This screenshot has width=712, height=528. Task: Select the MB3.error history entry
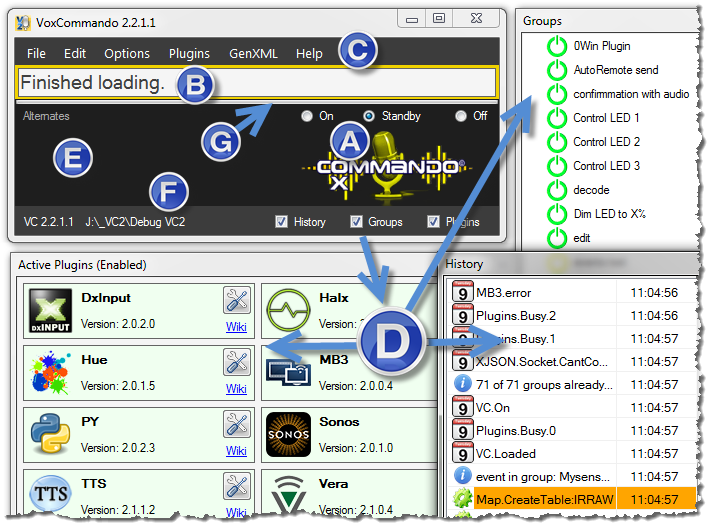[503, 293]
